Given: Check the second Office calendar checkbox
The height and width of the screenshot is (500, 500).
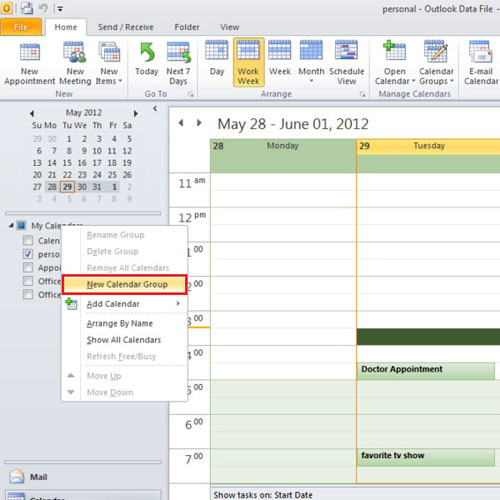Looking at the screenshot, I should pyautogui.click(x=28, y=295).
